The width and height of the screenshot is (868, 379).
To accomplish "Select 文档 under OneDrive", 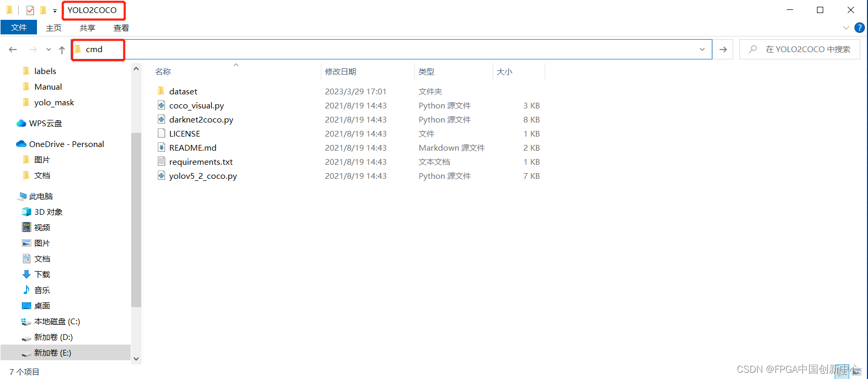I will coord(42,175).
